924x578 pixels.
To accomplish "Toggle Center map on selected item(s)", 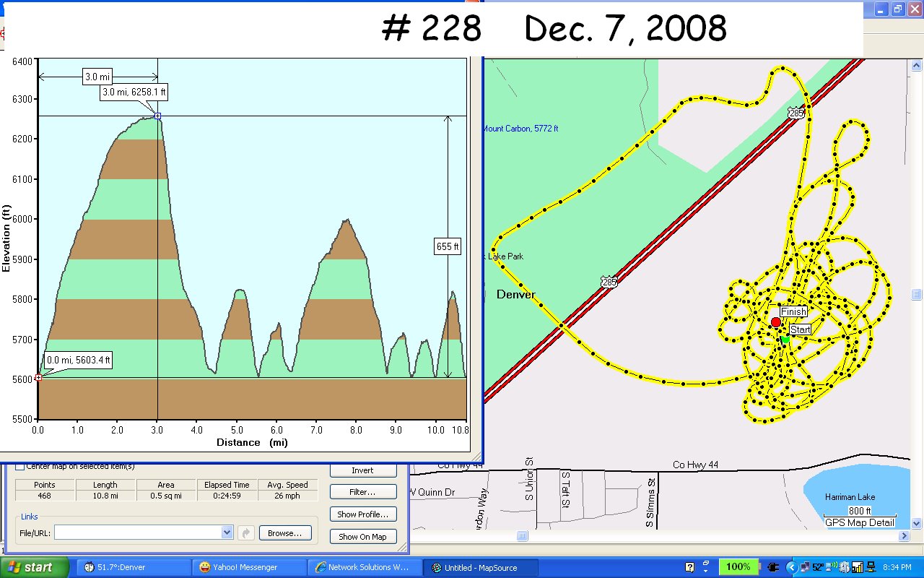I will pos(19,466).
